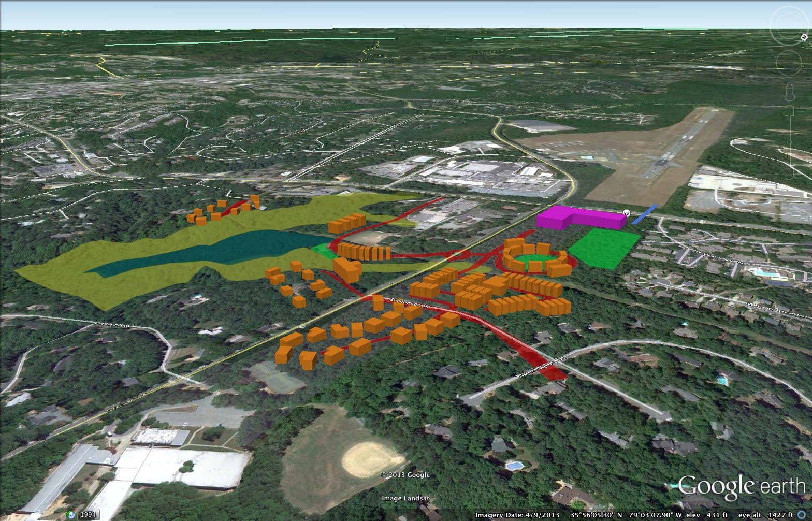812x521 pixels.
Task: Click the blue bar near route 86
Action: click(644, 214)
